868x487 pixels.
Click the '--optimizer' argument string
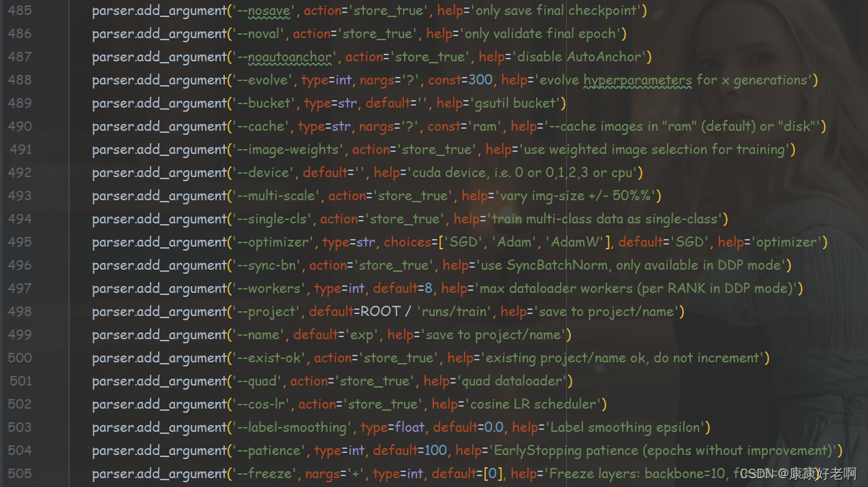[x=273, y=242]
